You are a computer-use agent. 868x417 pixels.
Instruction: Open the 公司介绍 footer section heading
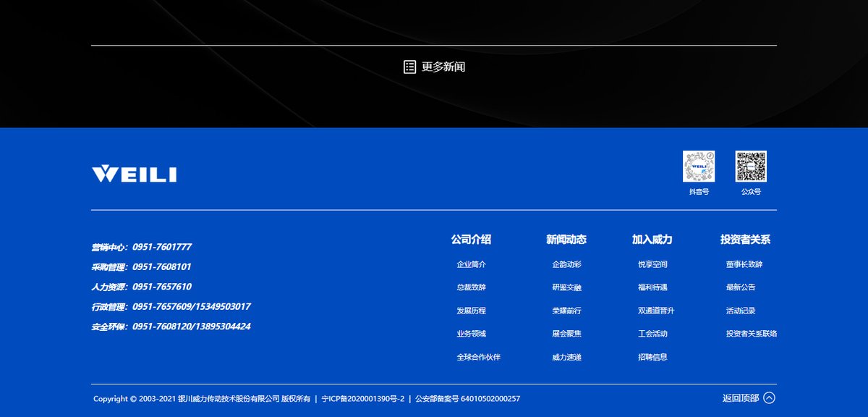[471, 240]
